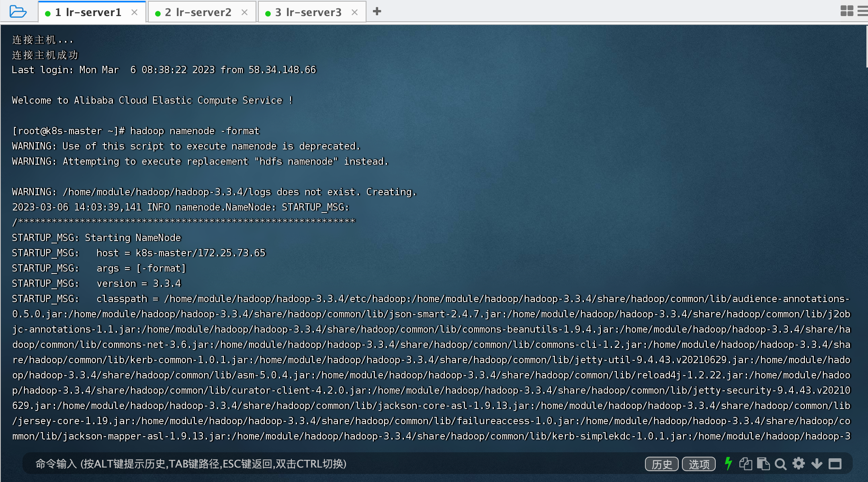The image size is (868, 482).
Task: Close the lr-server3 tab
Action: point(355,12)
